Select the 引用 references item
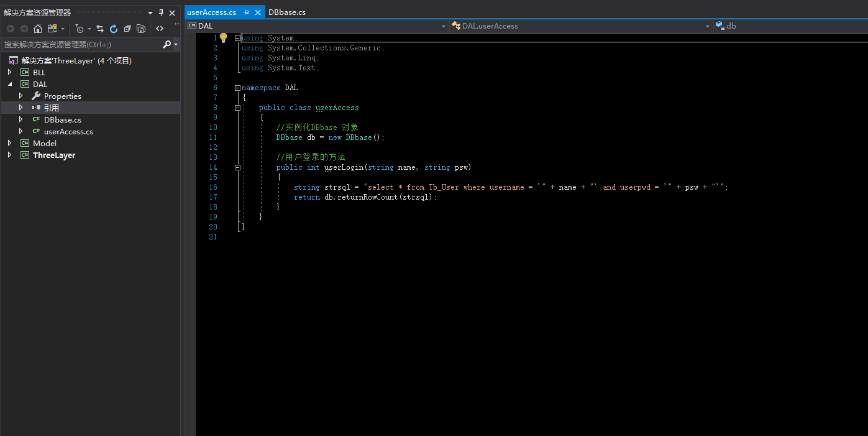The width and height of the screenshot is (868, 436). 52,108
